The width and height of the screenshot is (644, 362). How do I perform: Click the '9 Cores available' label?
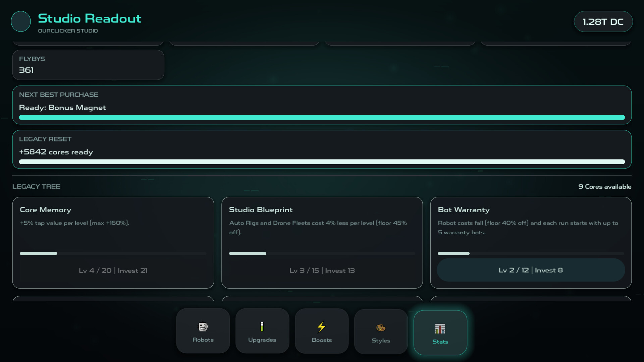coord(605,186)
